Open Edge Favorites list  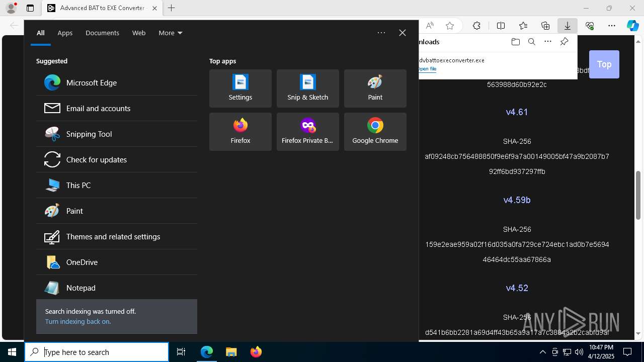[523, 26]
